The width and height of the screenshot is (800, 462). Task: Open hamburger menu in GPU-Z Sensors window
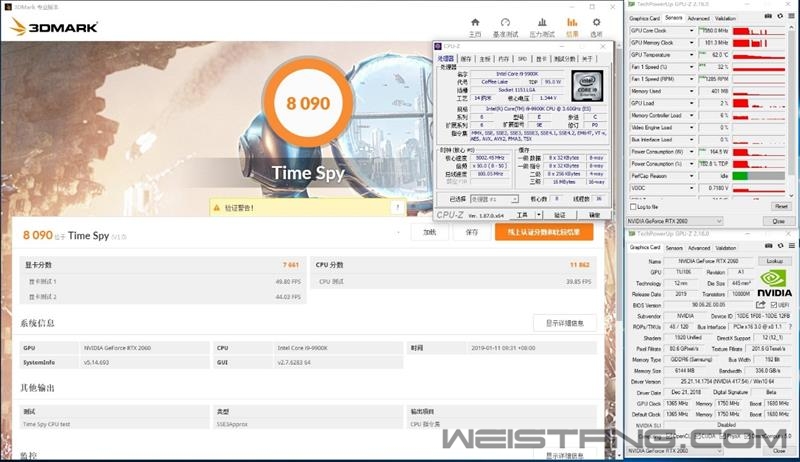[791, 17]
